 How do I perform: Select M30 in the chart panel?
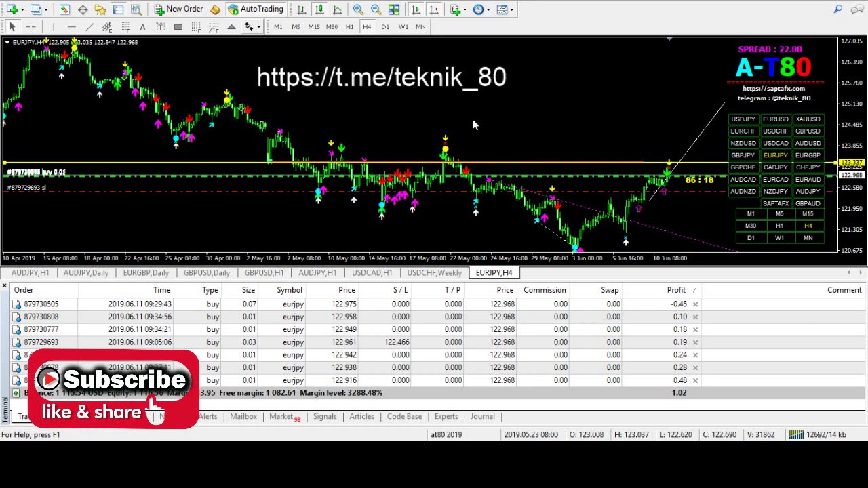(751, 226)
